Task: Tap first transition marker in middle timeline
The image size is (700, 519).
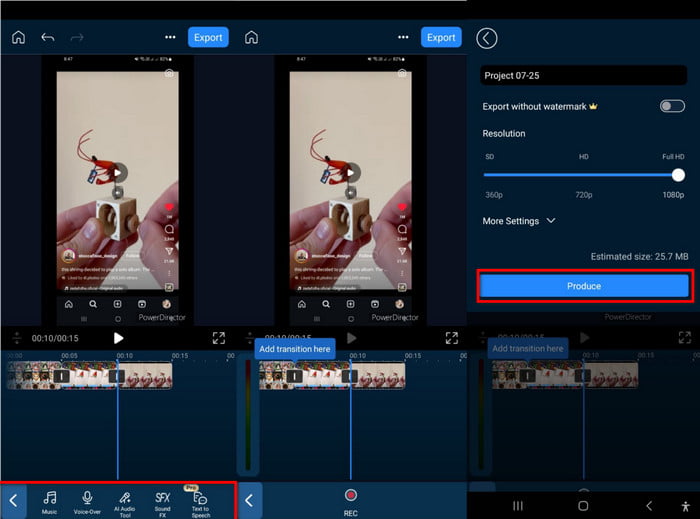Action: click(x=294, y=376)
